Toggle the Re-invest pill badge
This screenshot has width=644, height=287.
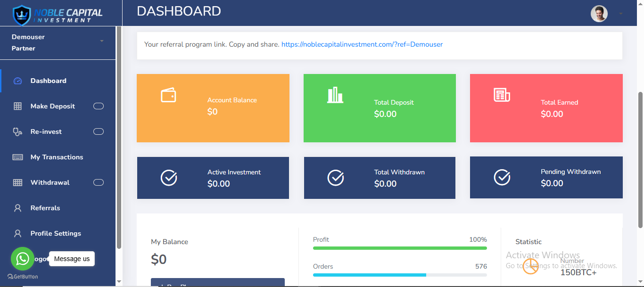pos(99,131)
